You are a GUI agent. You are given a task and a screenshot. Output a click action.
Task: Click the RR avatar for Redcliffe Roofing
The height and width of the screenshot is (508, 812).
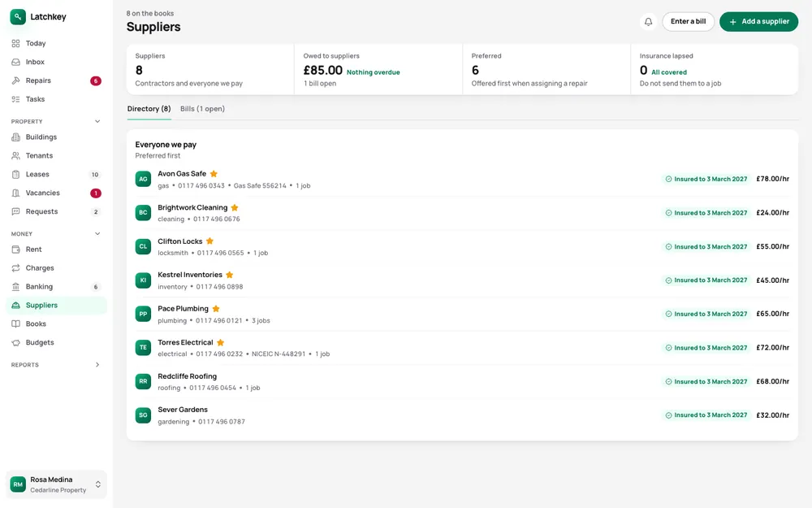coord(144,381)
